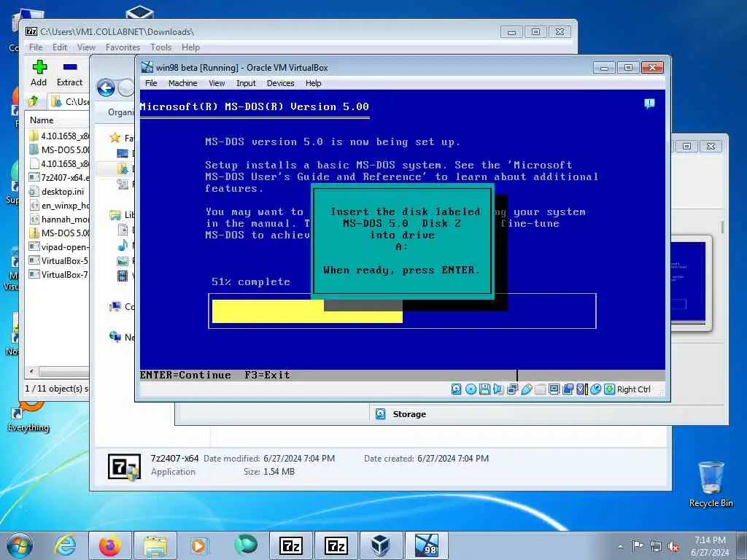Click the Libraries icon in Explorer navigation pane

pos(115,215)
